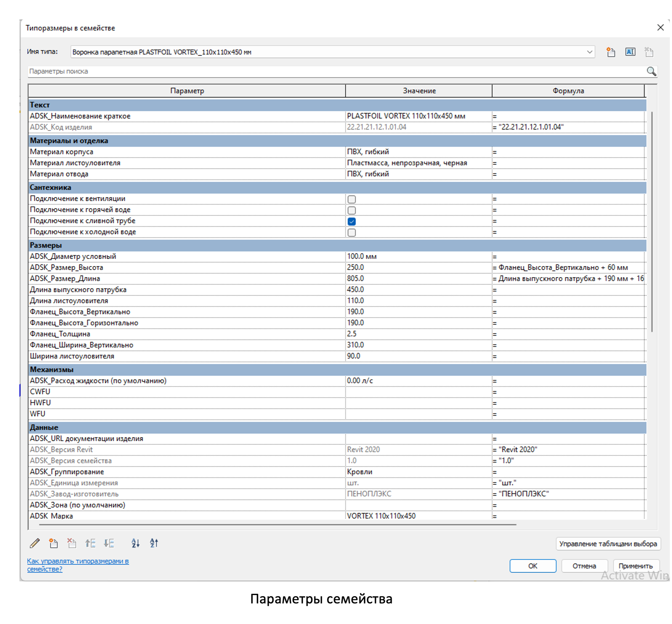Click the ADSK_Группирование value Кровли
Image resolution: width=672 pixels, height=624 pixels.
pos(419,472)
